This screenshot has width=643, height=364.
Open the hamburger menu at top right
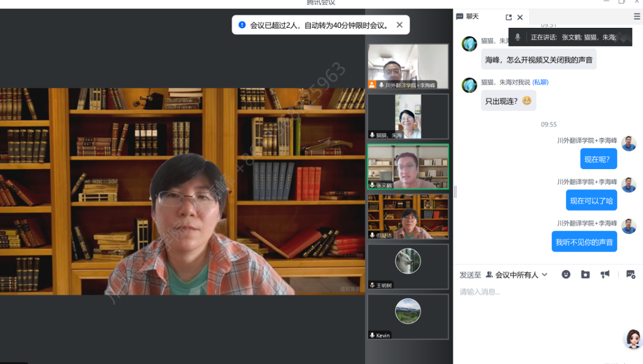pyautogui.click(x=637, y=17)
